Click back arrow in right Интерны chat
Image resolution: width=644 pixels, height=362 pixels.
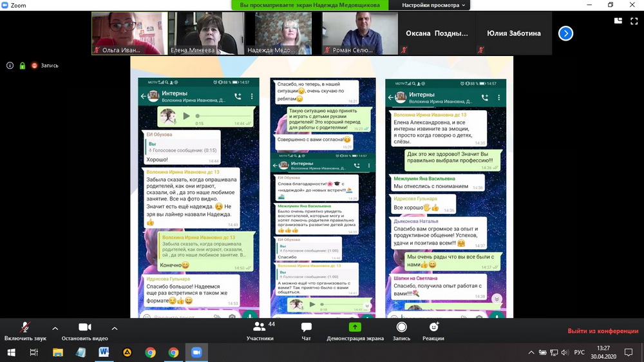tap(391, 97)
